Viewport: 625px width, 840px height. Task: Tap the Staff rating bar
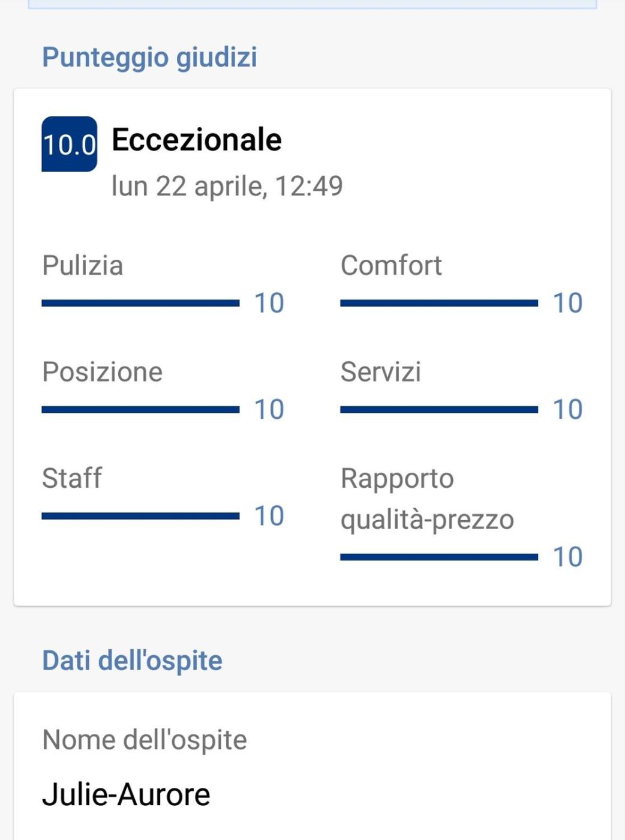point(140,516)
